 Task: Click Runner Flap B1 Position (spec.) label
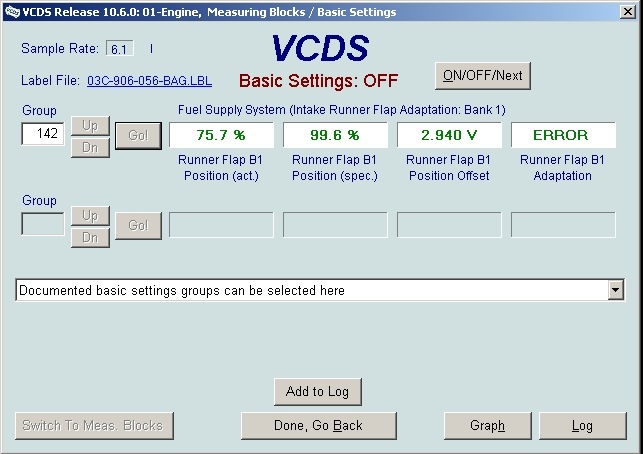(335, 168)
